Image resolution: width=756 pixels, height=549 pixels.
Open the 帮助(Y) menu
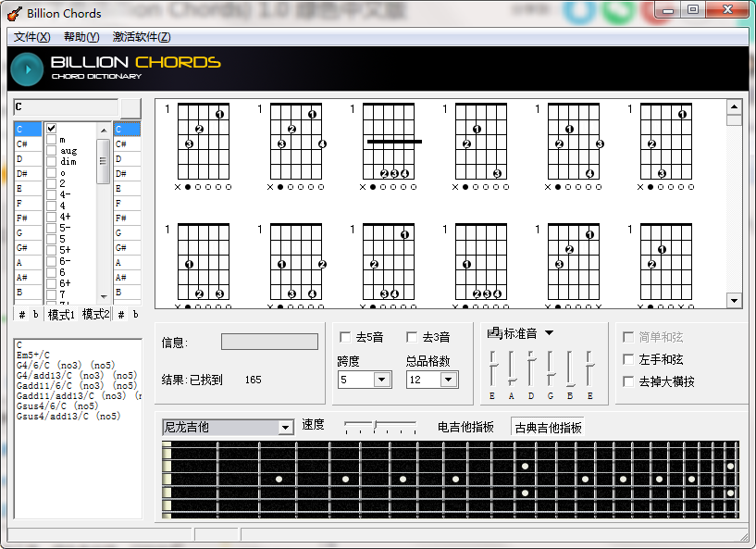coord(81,37)
